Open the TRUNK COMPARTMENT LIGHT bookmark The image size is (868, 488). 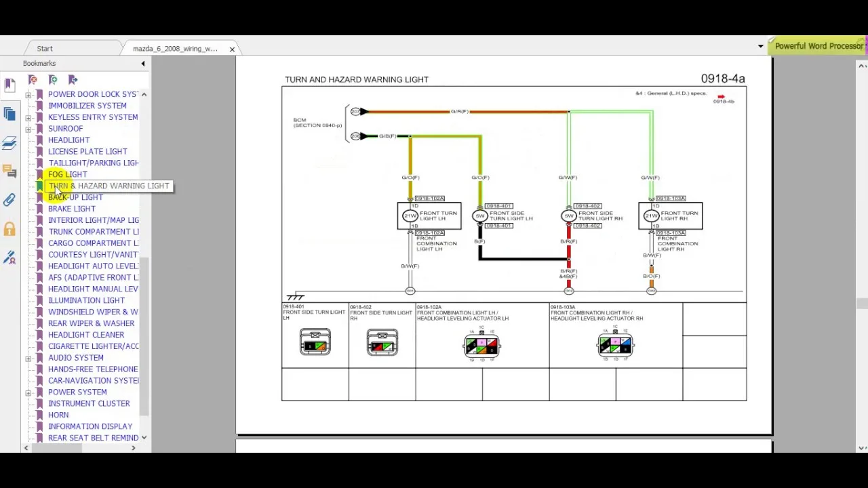pyautogui.click(x=93, y=232)
